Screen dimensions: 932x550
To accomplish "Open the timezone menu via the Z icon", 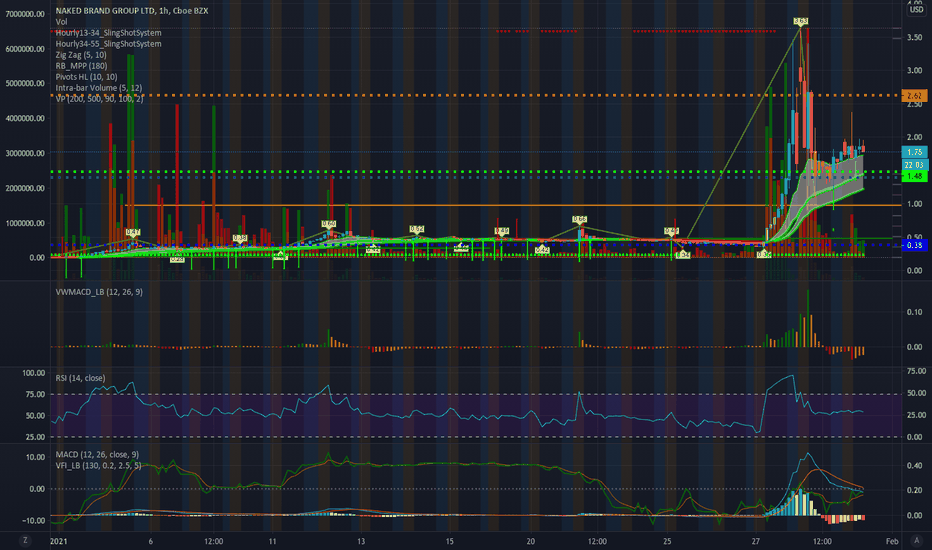I will point(25,540).
